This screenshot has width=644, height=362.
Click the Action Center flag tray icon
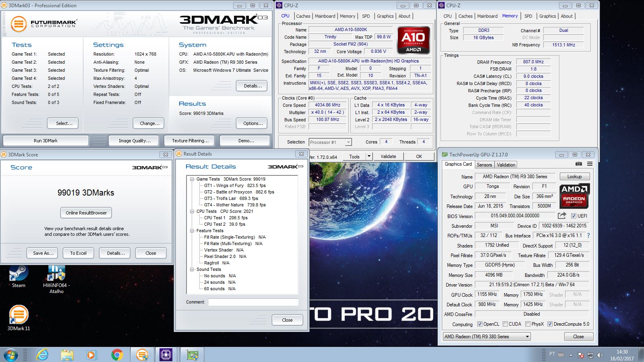click(581, 355)
